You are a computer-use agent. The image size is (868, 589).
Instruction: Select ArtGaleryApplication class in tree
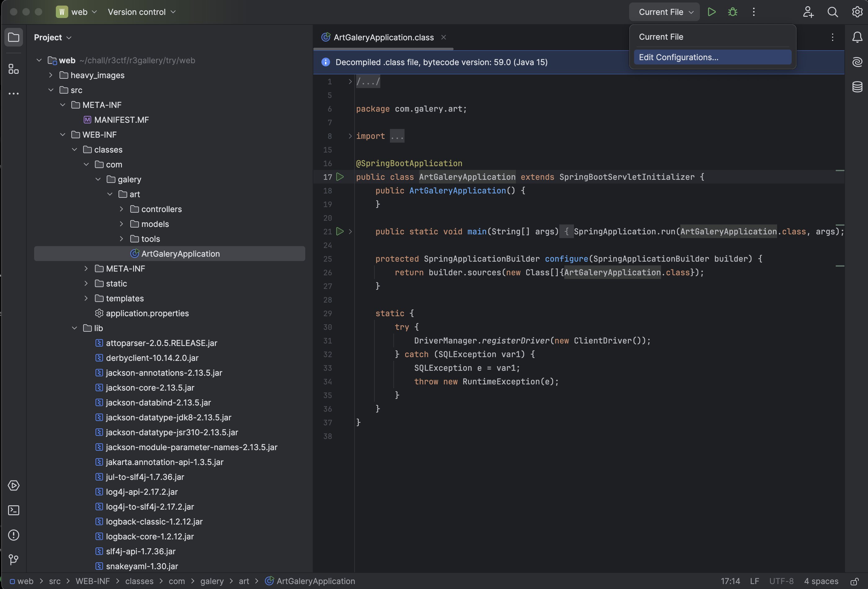[x=169, y=254]
